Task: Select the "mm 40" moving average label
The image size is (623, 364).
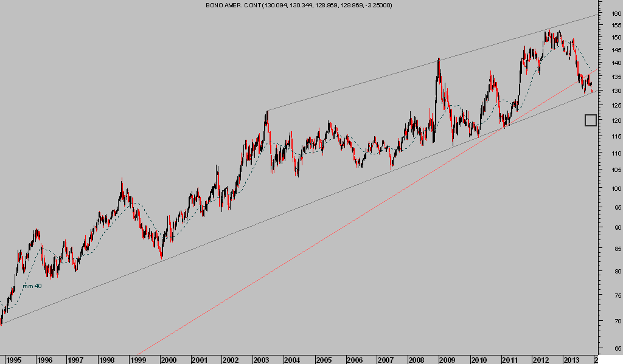Action: coord(32,286)
